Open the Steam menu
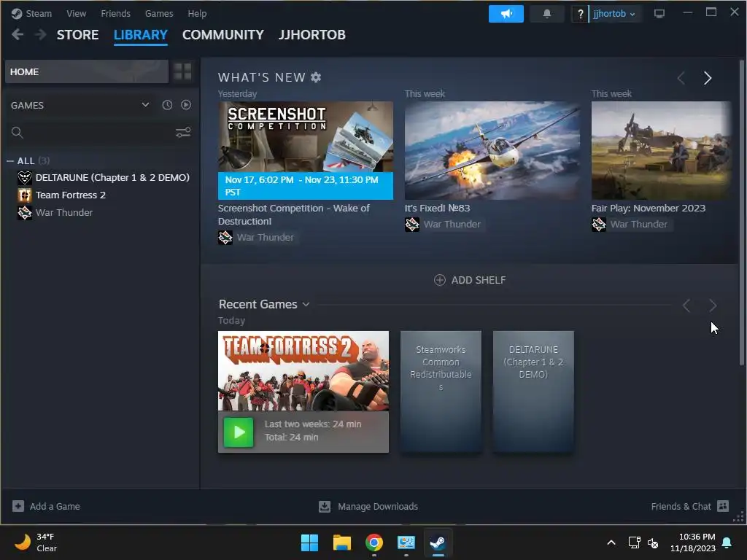The image size is (747, 560). [x=39, y=14]
